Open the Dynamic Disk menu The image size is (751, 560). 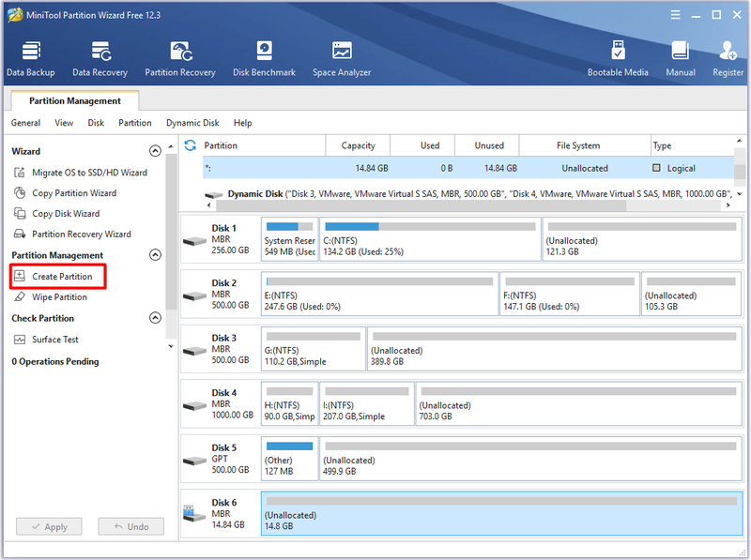pyautogui.click(x=192, y=123)
